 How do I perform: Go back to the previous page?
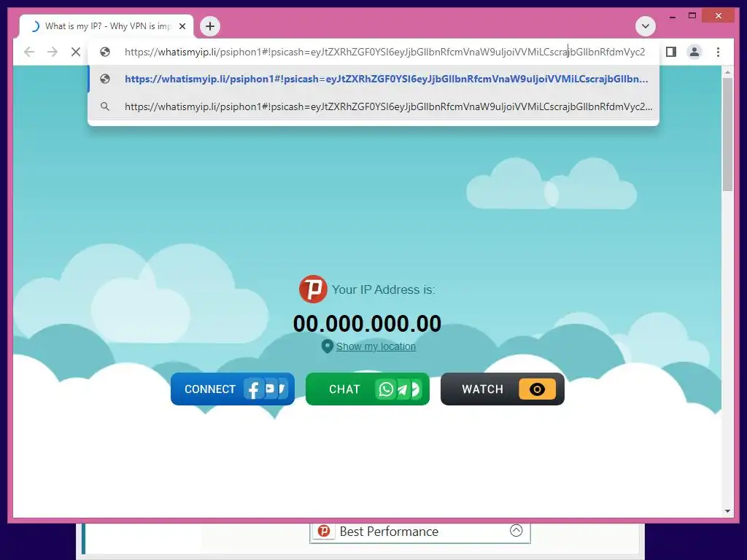[29, 52]
